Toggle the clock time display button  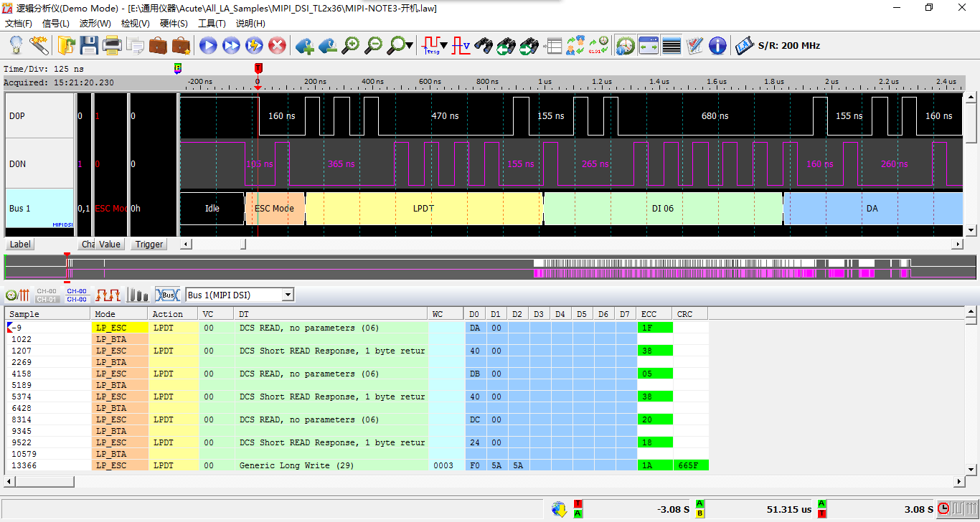pos(626,46)
